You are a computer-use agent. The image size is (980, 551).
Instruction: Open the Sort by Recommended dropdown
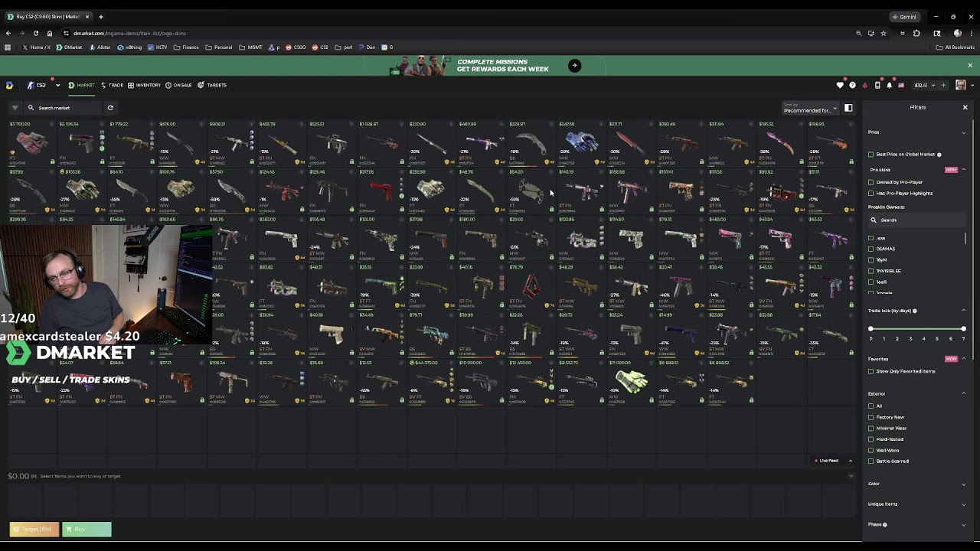(x=810, y=108)
